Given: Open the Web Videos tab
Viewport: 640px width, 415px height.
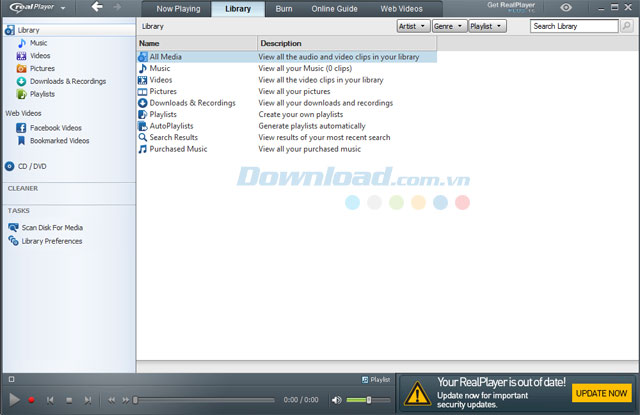Looking at the screenshot, I should 401,9.
